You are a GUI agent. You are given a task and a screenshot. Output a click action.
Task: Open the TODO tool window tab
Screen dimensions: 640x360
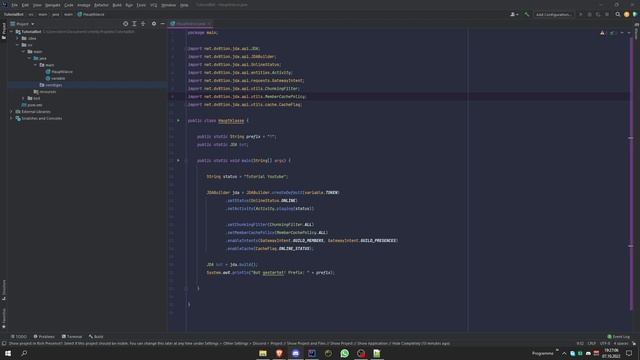[19, 337]
